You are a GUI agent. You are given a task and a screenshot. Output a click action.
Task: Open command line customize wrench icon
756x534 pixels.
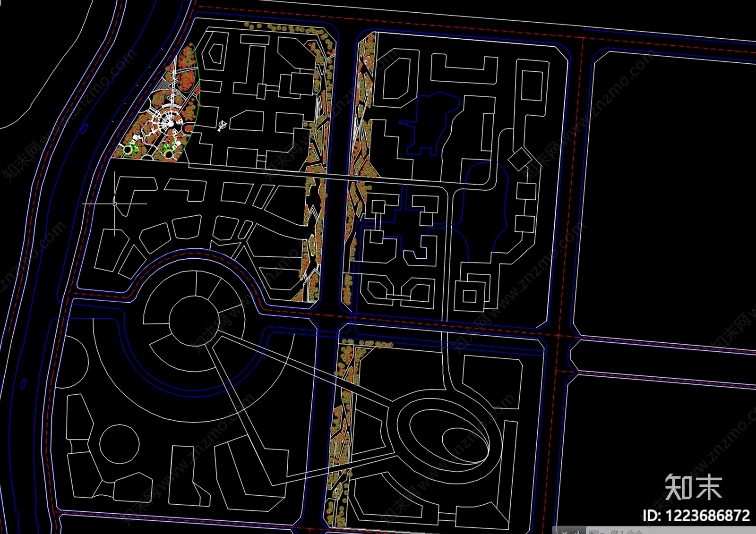click(577, 532)
